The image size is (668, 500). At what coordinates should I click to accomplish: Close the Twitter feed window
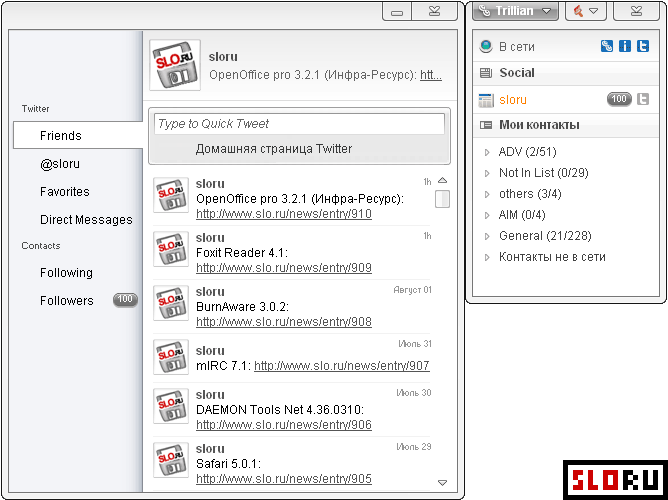click(435, 11)
